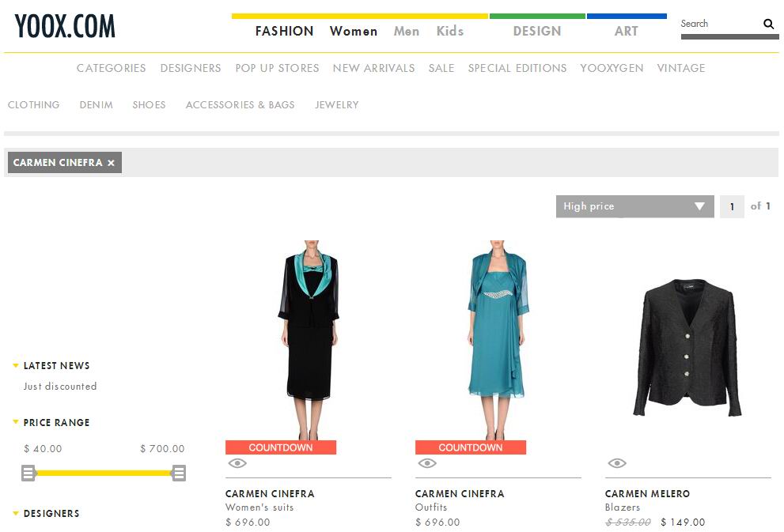This screenshot has width=784, height=532.
Task: Click the Just discounted link
Action: point(60,386)
